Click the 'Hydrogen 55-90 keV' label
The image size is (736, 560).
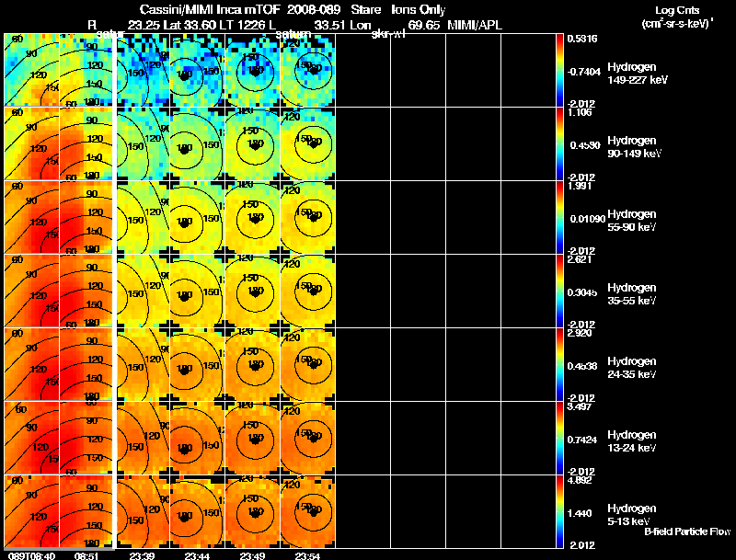click(632, 221)
